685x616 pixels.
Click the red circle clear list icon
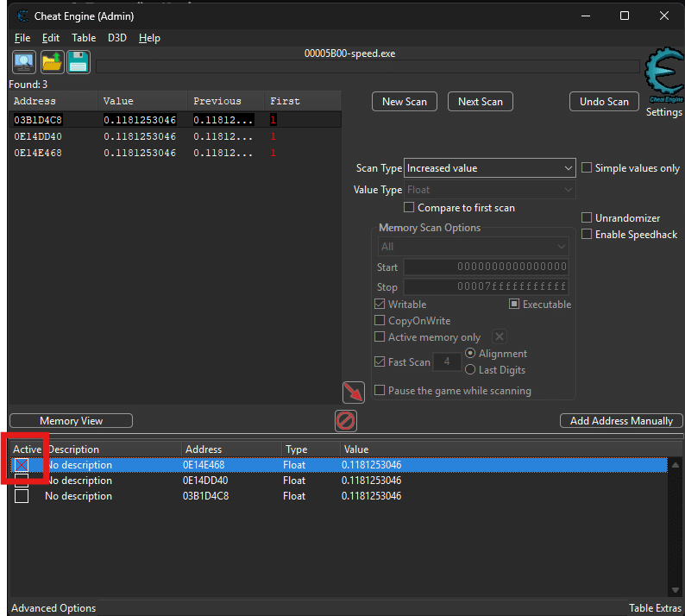[346, 421]
